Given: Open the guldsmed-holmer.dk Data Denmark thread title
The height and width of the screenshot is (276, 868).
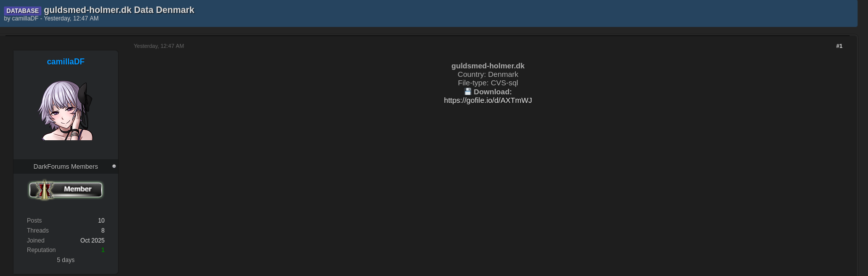Looking at the screenshot, I should (x=119, y=10).
